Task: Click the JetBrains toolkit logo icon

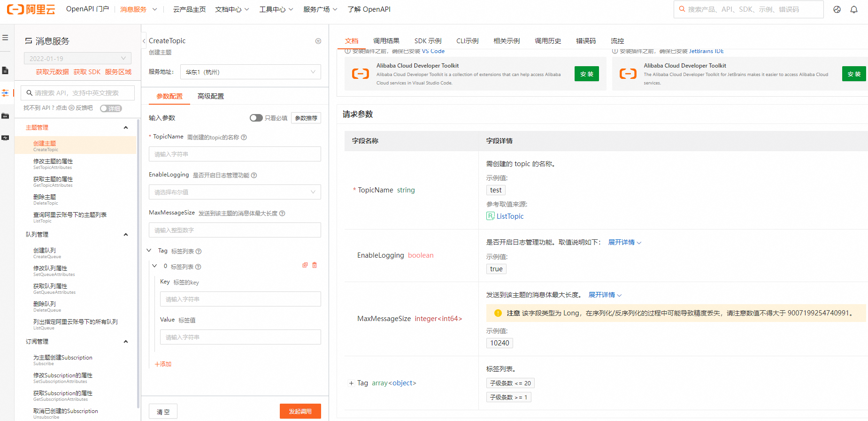Action: [628, 74]
